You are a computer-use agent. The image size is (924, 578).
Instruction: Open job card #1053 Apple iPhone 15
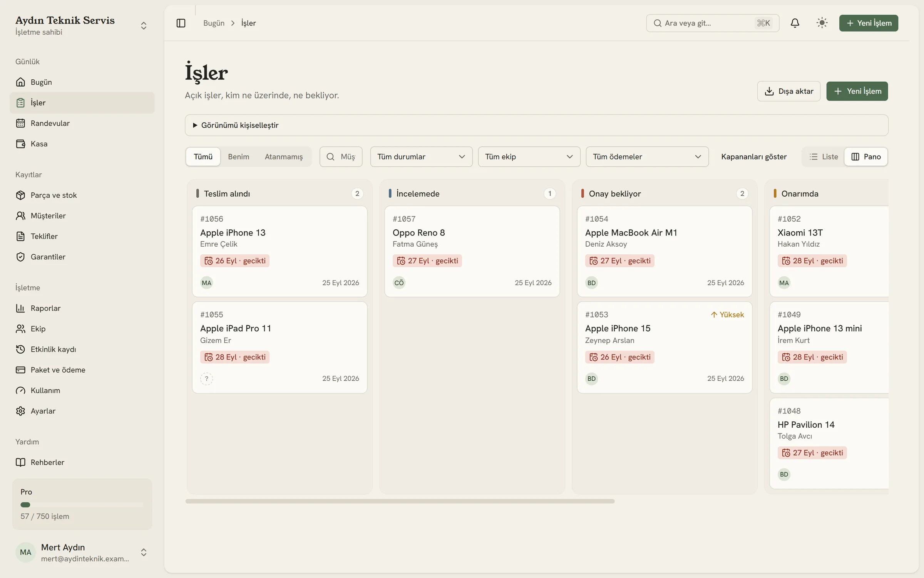(x=665, y=348)
